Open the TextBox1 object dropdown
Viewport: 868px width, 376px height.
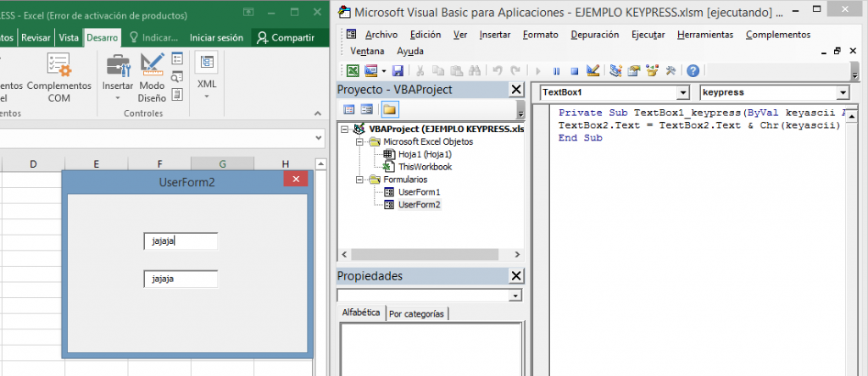pos(683,92)
